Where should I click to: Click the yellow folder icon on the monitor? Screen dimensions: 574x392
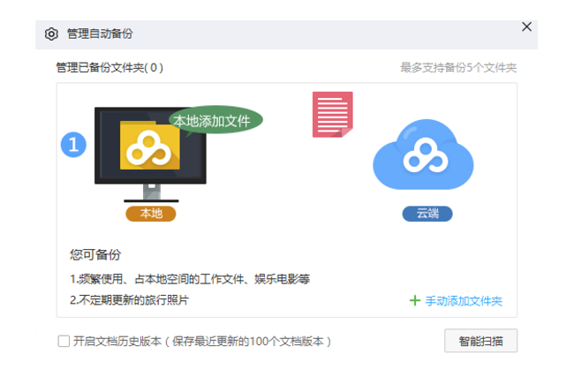point(150,146)
